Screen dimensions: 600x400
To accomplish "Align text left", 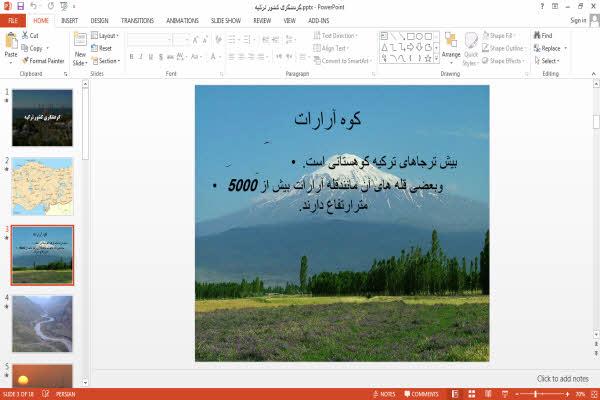I will (x=232, y=57).
